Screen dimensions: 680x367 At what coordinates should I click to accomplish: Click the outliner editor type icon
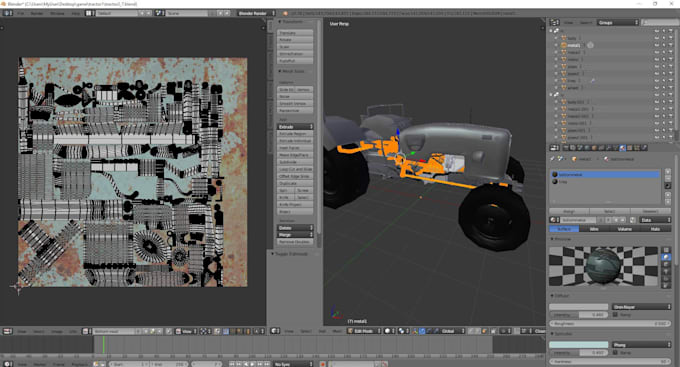tap(554, 22)
